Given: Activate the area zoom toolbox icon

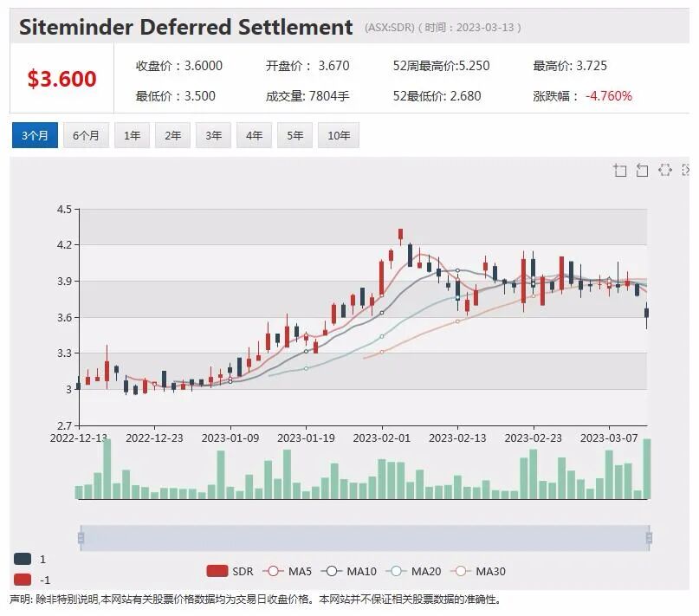Looking at the screenshot, I should pyautogui.click(x=619, y=170).
